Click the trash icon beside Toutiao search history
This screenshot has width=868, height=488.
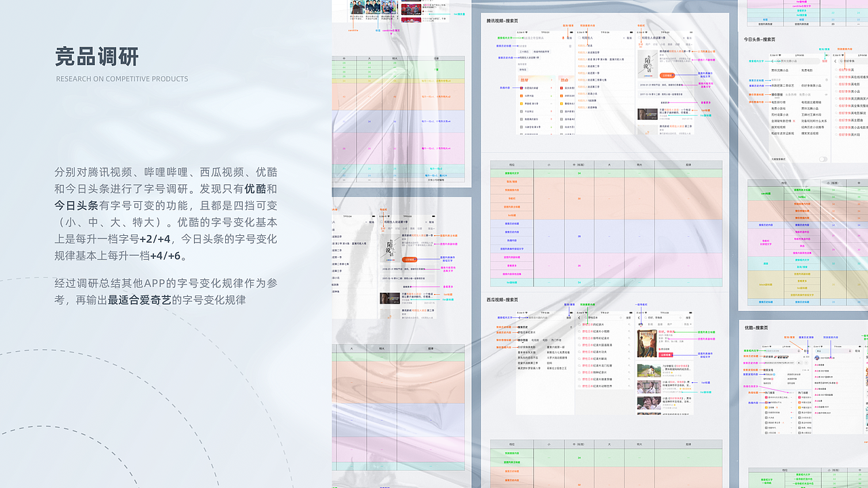tap(827, 80)
